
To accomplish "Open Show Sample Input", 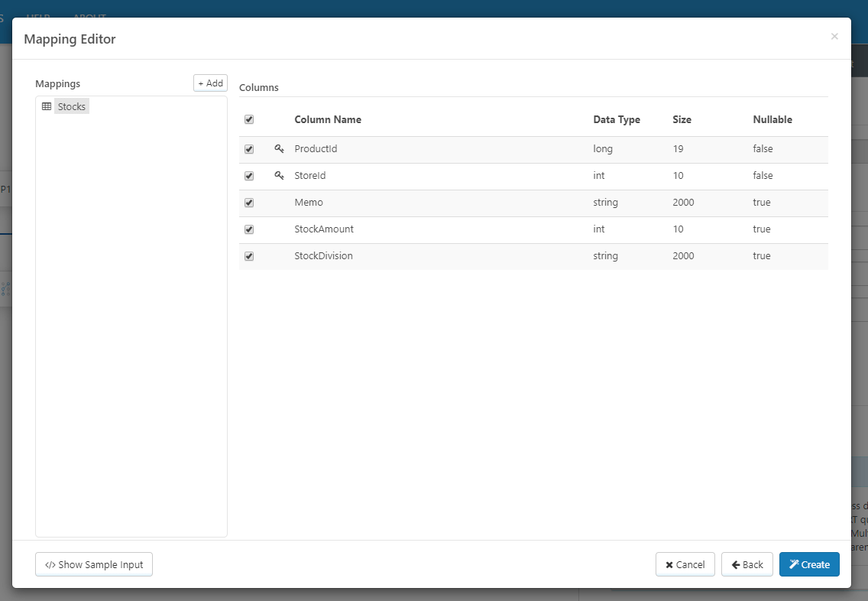I will [94, 564].
